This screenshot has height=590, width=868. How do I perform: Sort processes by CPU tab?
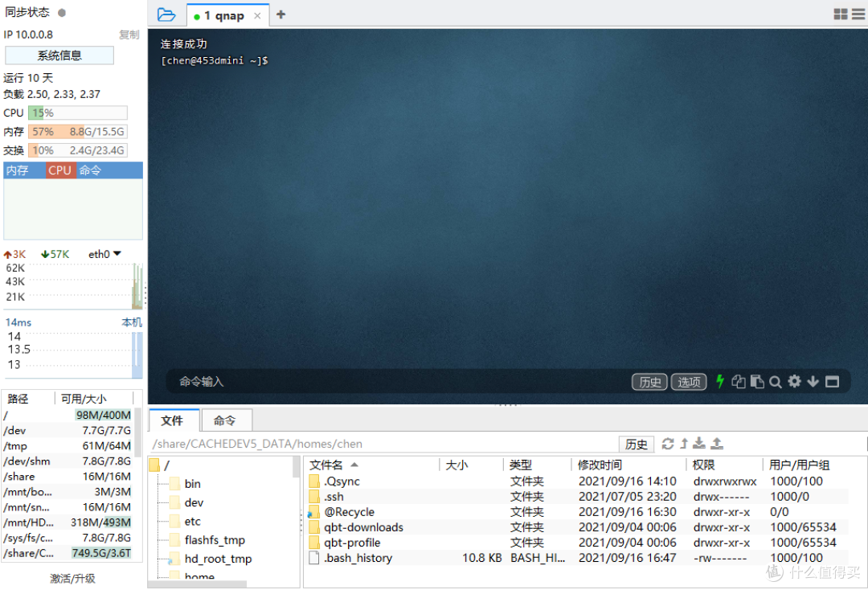(x=59, y=170)
